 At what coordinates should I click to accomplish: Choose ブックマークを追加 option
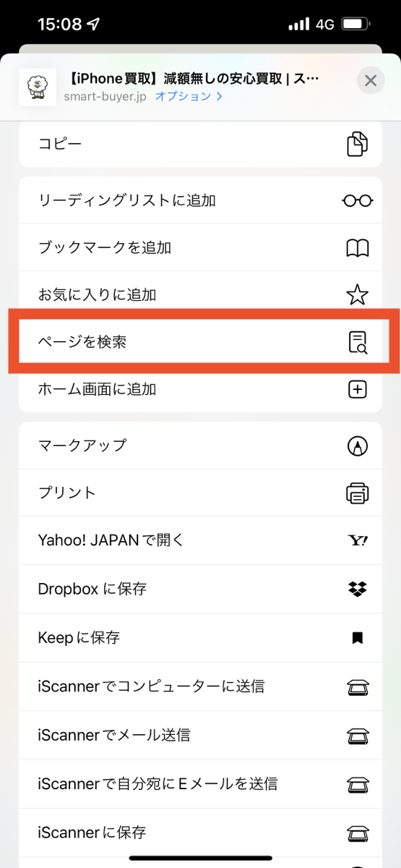(x=200, y=247)
